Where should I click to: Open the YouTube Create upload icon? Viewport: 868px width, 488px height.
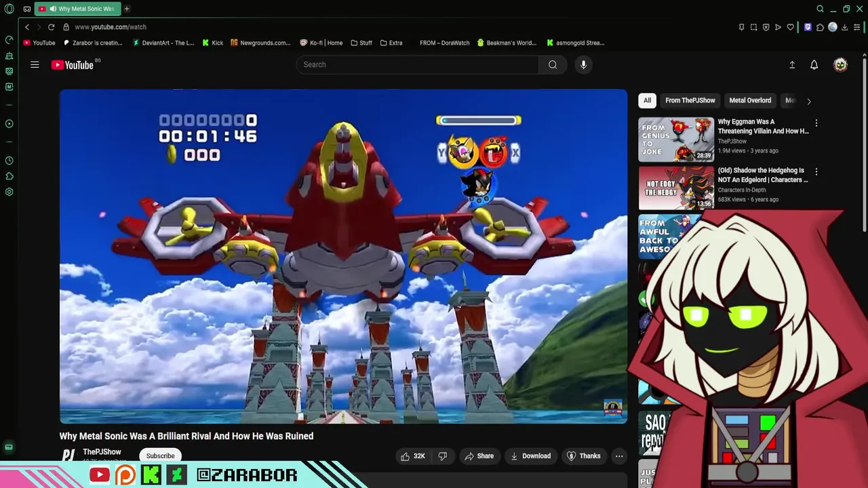click(792, 64)
